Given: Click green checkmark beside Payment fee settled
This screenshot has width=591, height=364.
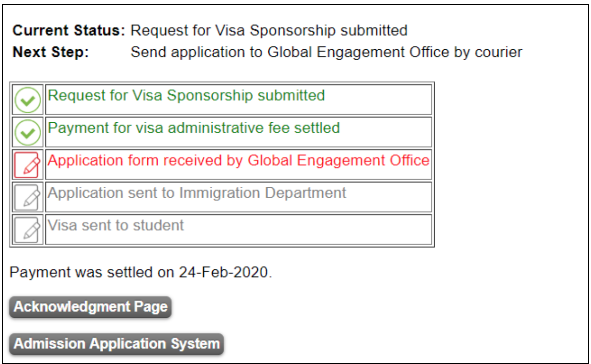Looking at the screenshot, I should coord(28,133).
